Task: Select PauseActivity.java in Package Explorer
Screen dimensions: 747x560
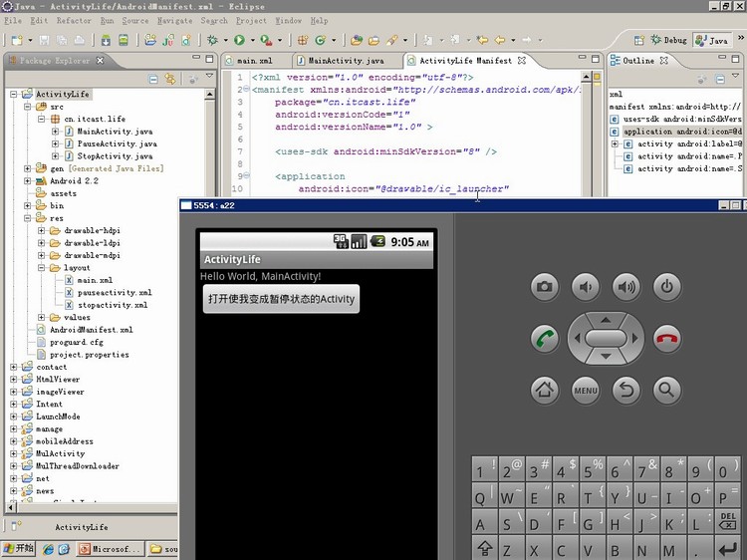Action: (x=117, y=143)
